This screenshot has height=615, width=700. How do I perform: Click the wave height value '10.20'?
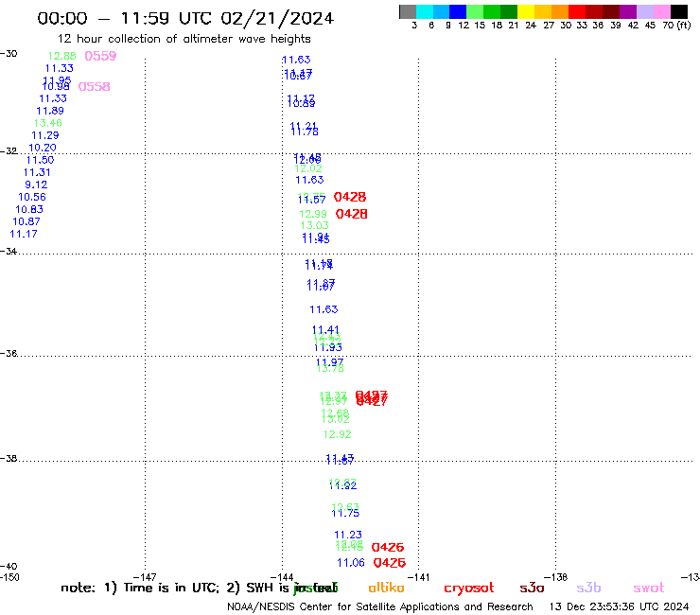click(43, 148)
